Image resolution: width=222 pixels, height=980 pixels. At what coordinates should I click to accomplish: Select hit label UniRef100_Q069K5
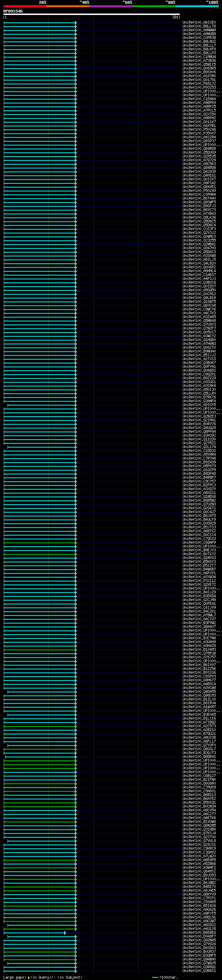click(x=199, y=68)
